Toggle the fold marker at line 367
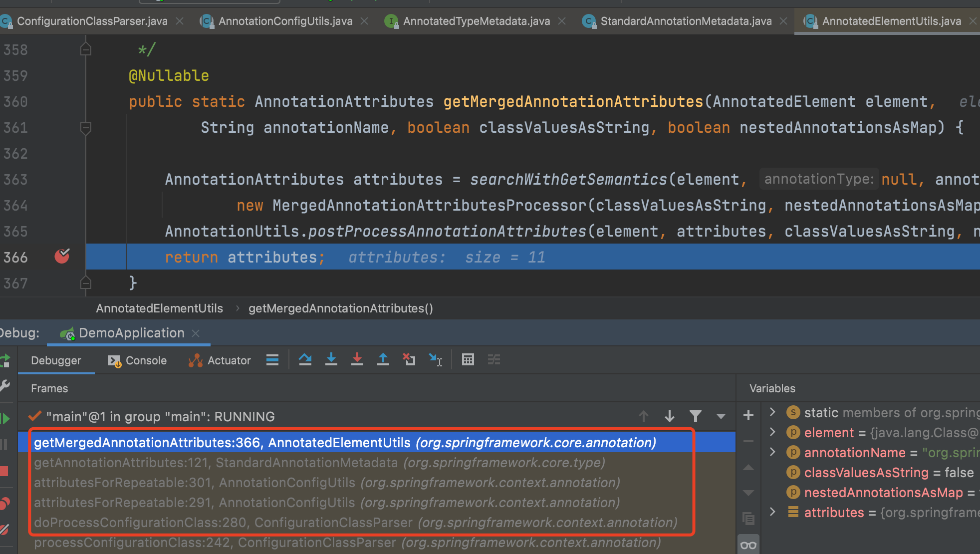The height and width of the screenshot is (554, 980). coord(85,283)
